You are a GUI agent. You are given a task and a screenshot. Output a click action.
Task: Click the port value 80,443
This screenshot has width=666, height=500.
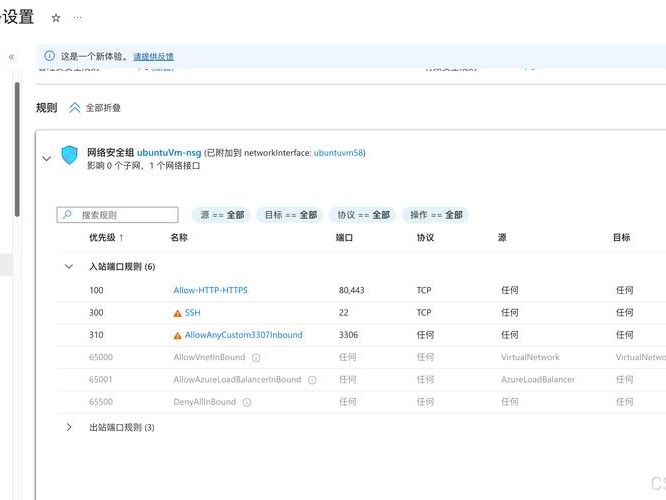pos(351,290)
